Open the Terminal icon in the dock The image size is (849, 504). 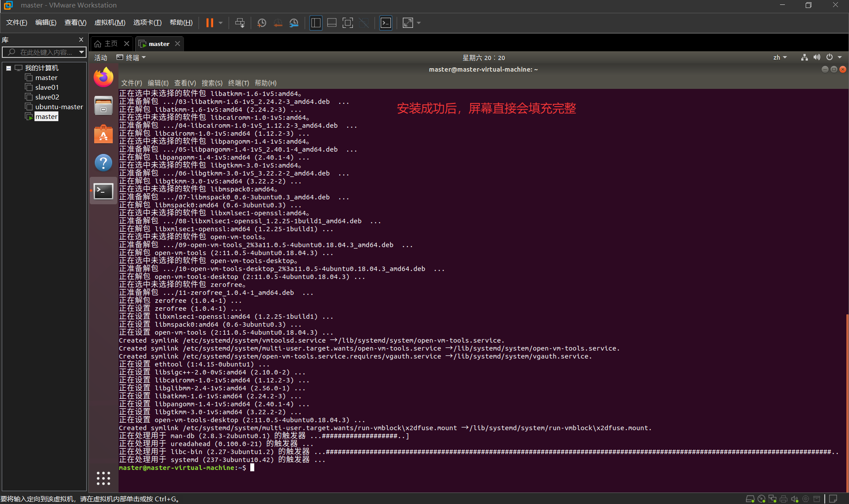pos(103,191)
